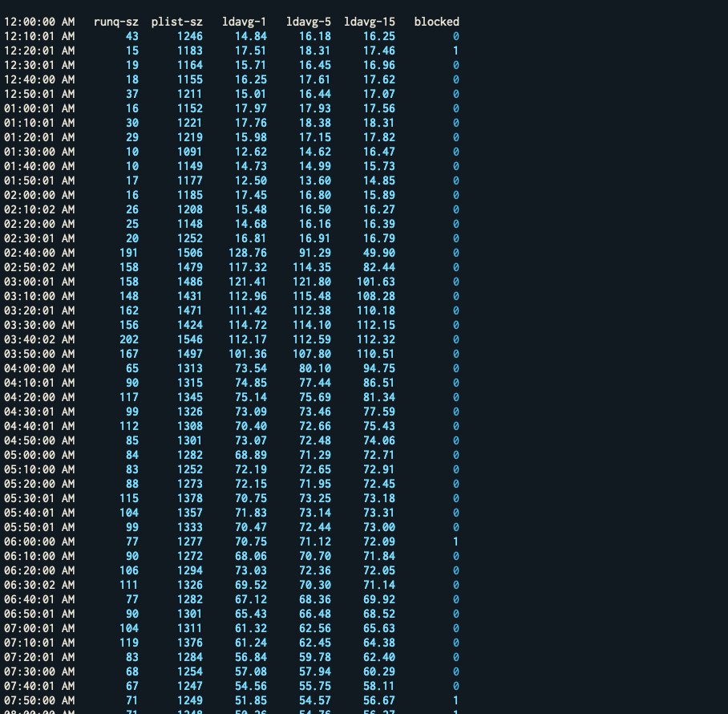Select timestamp 06:50:01 AM
This screenshot has width=728, height=714.
pos(39,614)
